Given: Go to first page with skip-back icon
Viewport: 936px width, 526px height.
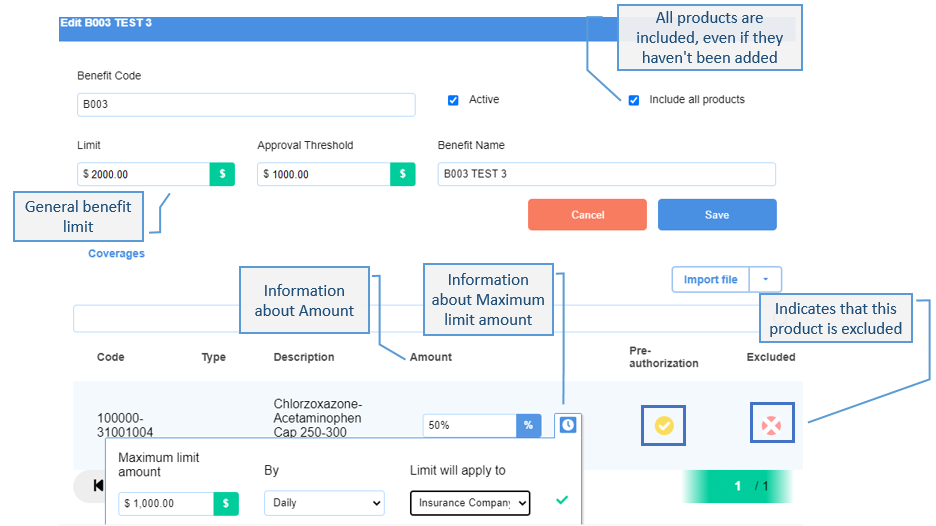Looking at the screenshot, I should (98, 486).
